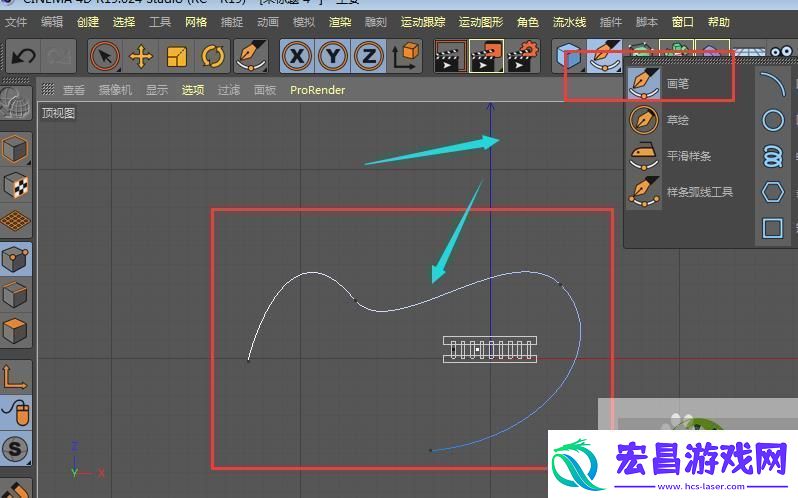This screenshot has width=798, height=498.
Task: Select the circle spline shape icon
Action: coord(773,120)
